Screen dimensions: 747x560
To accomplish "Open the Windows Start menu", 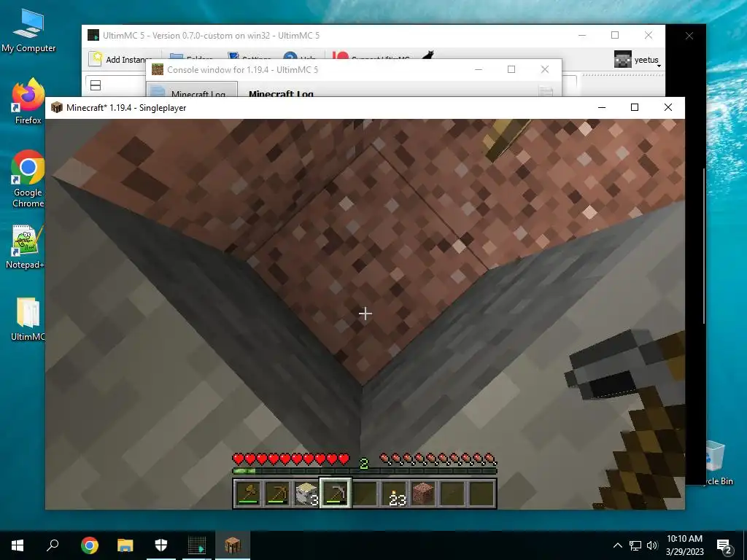I will (x=18, y=545).
